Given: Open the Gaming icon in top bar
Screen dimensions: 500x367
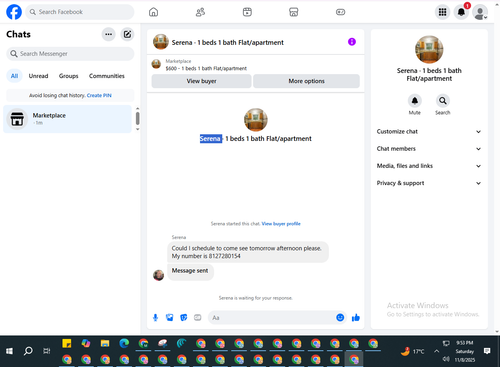Looking at the screenshot, I should [340, 12].
